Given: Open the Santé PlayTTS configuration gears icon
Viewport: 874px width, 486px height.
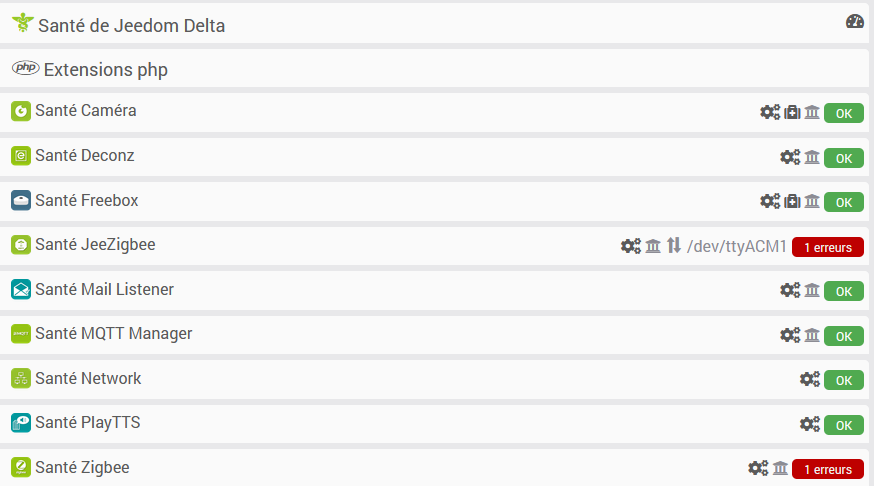Looking at the screenshot, I should click(810, 424).
